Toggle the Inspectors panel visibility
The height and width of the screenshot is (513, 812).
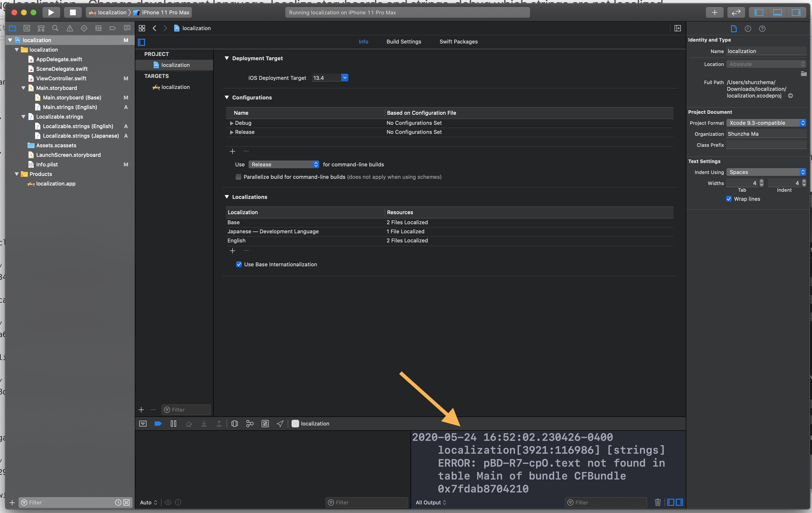click(x=796, y=12)
